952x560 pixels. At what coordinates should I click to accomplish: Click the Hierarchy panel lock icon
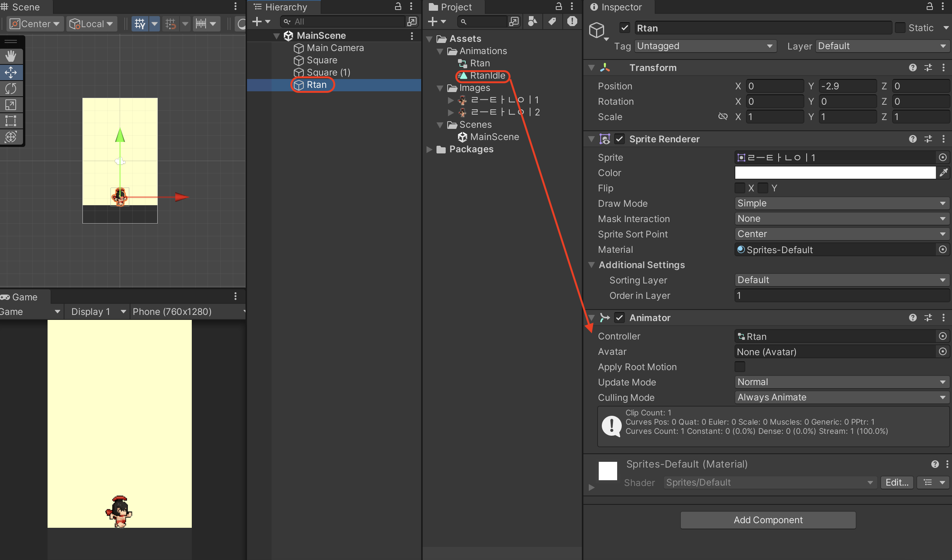[398, 7]
